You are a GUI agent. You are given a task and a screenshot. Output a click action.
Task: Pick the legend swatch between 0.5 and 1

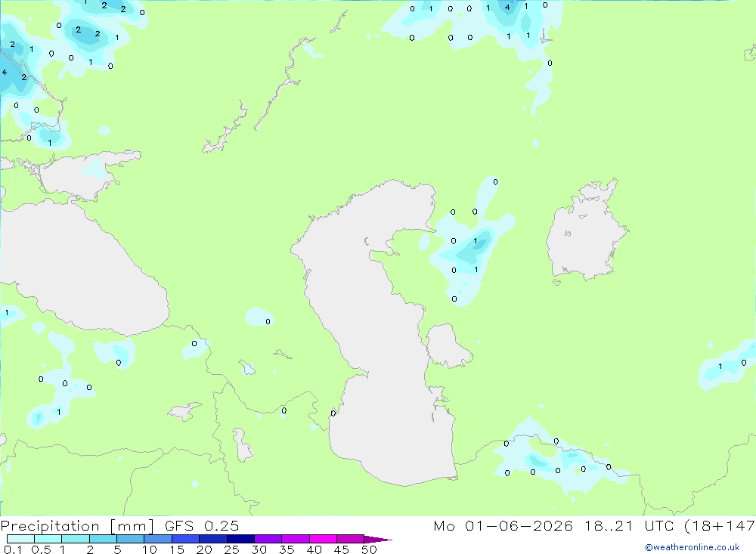point(48,539)
